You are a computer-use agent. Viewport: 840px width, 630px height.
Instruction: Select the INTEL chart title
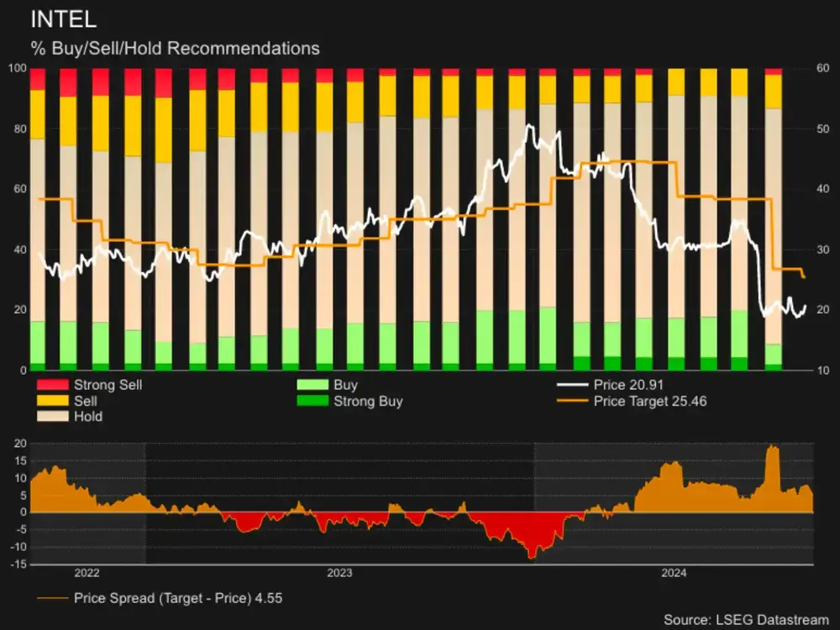pyautogui.click(x=64, y=20)
